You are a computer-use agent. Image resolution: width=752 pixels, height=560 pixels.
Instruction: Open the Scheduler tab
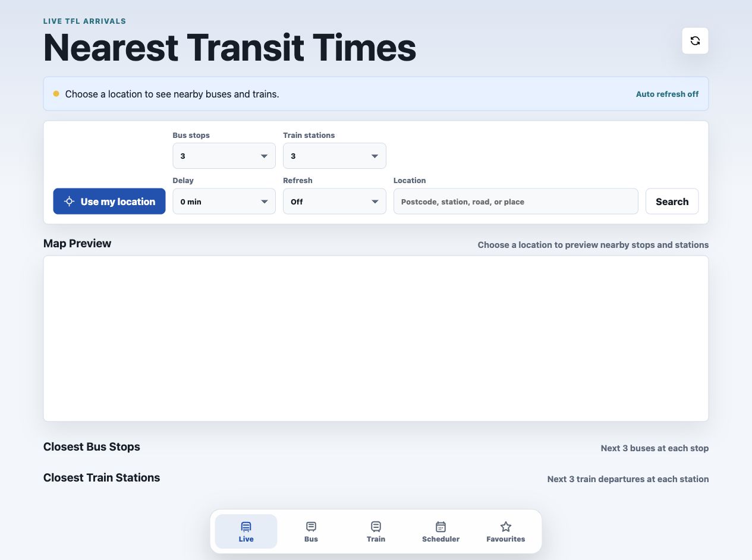click(x=440, y=531)
